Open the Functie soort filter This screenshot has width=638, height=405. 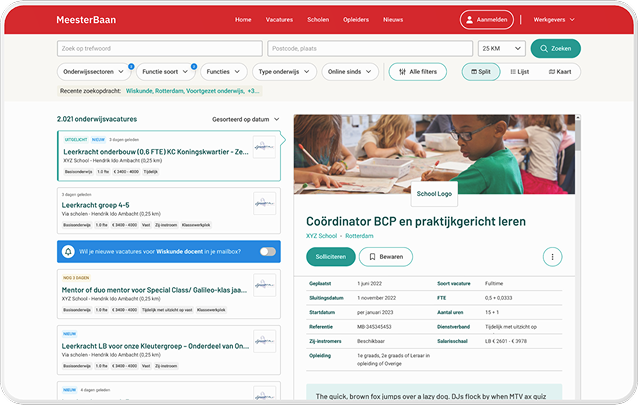165,72
